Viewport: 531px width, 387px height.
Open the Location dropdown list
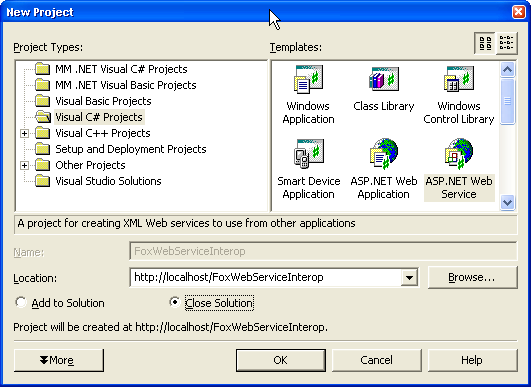409,278
